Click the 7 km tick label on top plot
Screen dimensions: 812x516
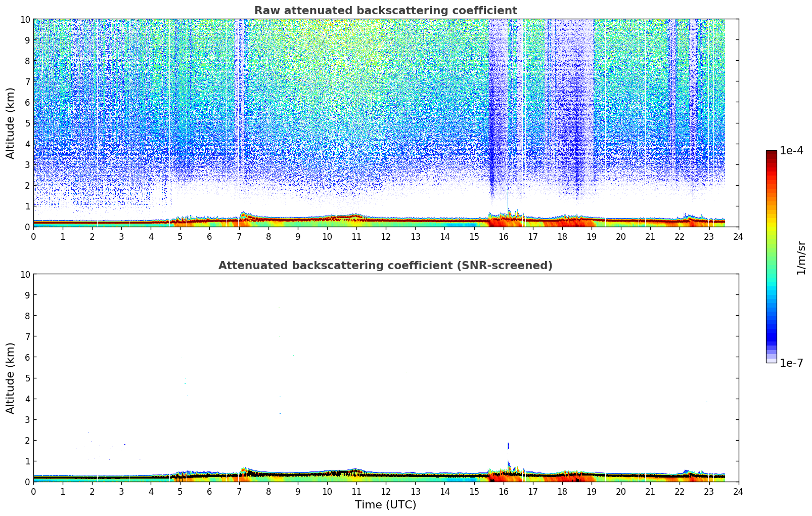coord(27,81)
